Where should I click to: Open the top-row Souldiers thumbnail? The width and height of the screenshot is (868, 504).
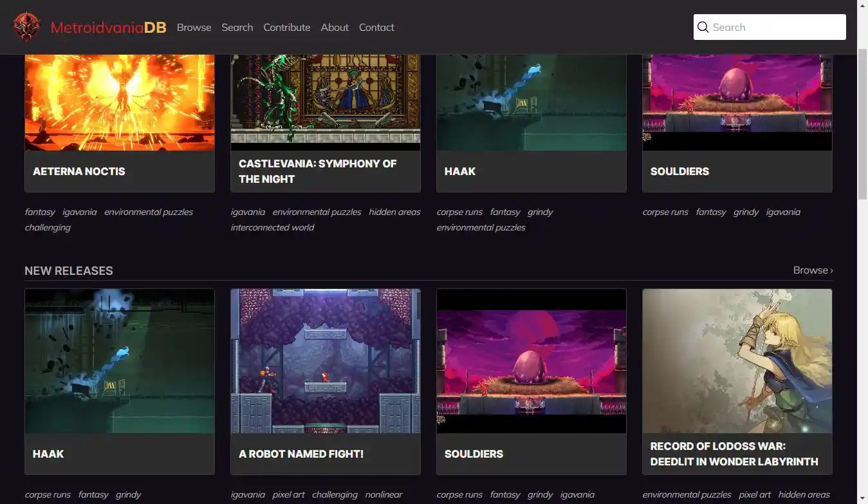coord(737,102)
